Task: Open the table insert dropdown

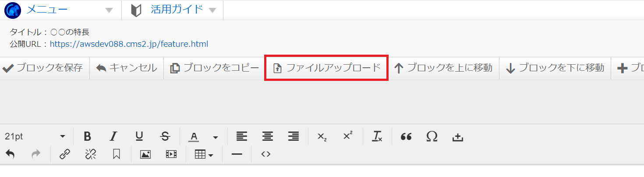Action: [x=204, y=154]
